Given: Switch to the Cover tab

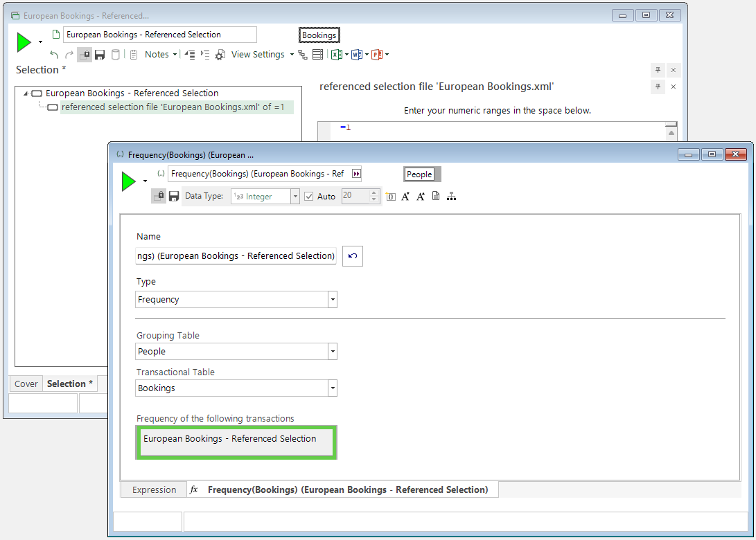Looking at the screenshot, I should coord(26,384).
